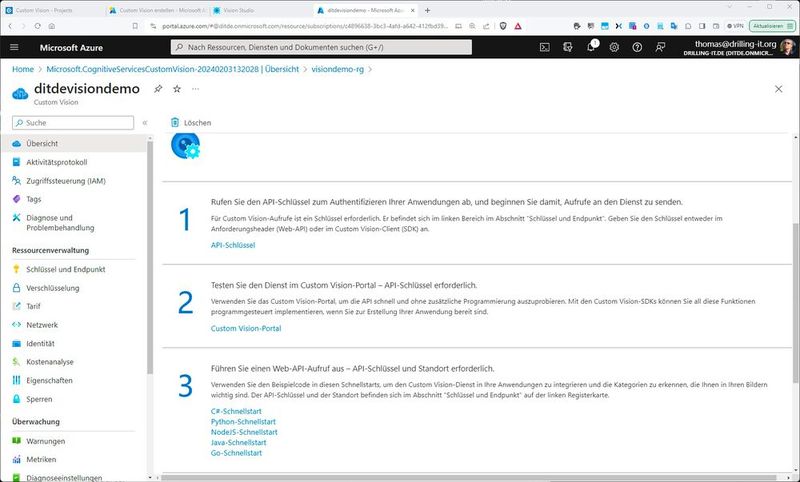Mark ditdevisiondemo as favorite with star

[177, 89]
